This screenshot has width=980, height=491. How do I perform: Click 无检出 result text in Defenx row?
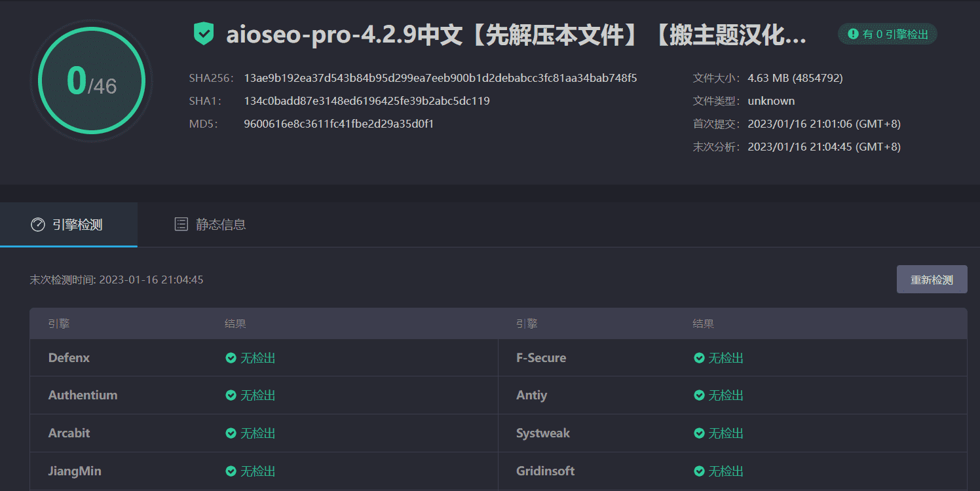coord(257,358)
